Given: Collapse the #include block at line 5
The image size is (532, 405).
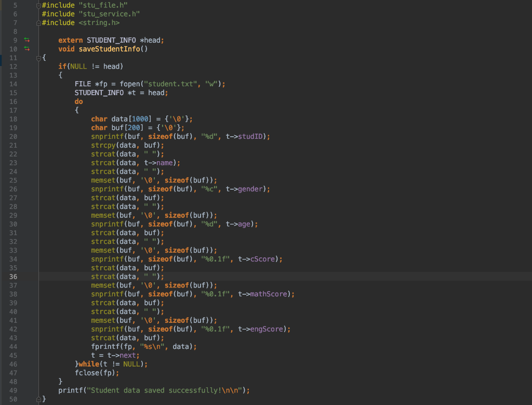Looking at the screenshot, I should tap(38, 5).
